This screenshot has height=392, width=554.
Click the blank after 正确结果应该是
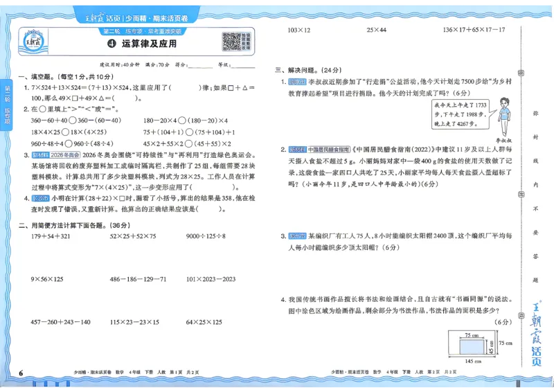209,209
